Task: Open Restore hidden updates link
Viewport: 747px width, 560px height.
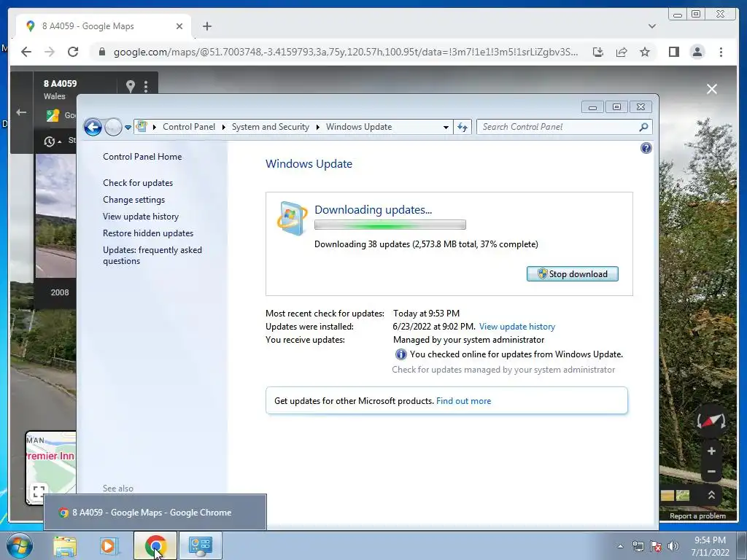Action: [x=148, y=233]
